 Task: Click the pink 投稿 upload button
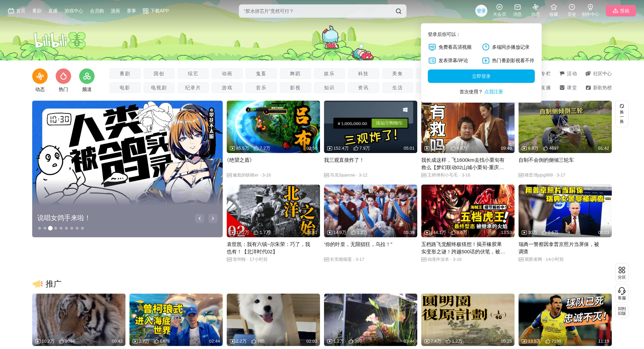pos(621,11)
